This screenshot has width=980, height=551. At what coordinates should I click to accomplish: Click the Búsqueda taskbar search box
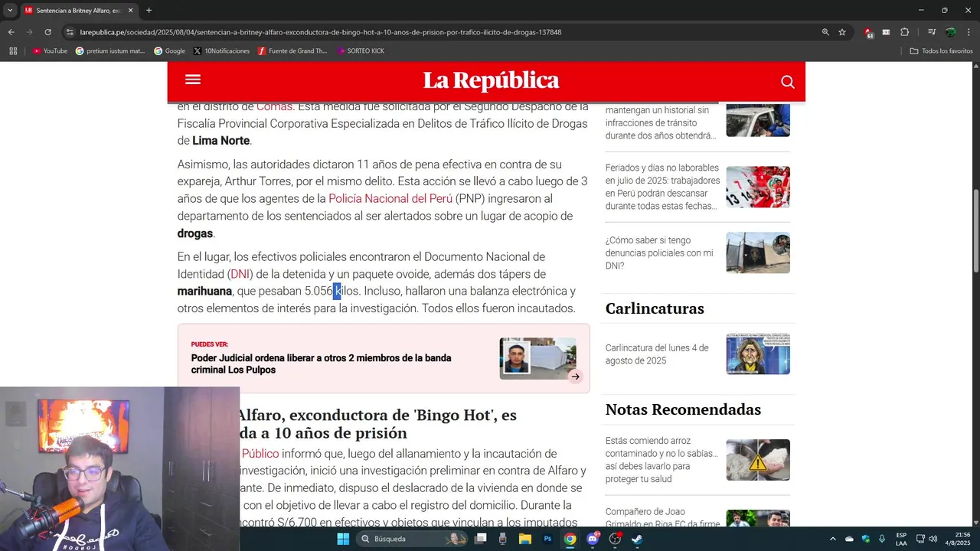(x=413, y=539)
